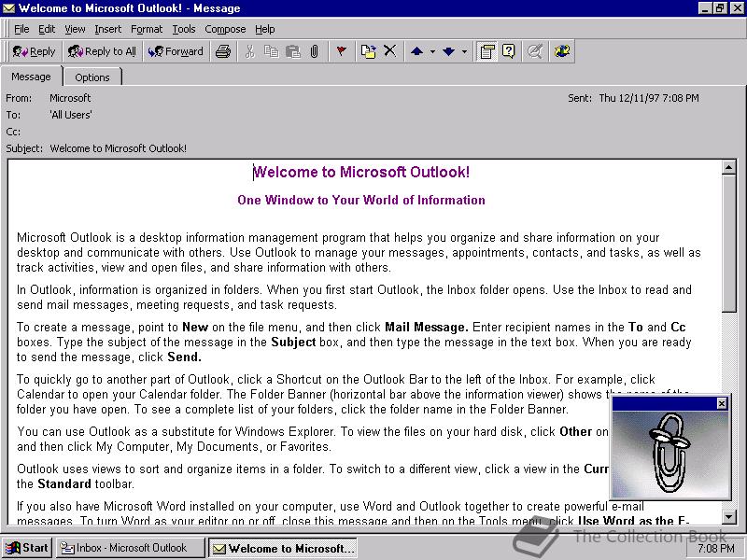The image size is (747, 560).
Task: Switch to the Message tab
Action: click(32, 77)
